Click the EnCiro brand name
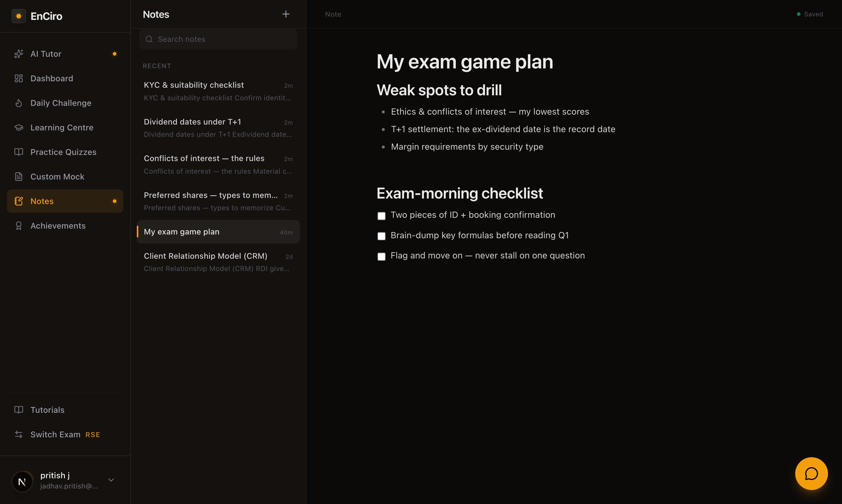This screenshot has width=842, height=504. click(x=46, y=16)
